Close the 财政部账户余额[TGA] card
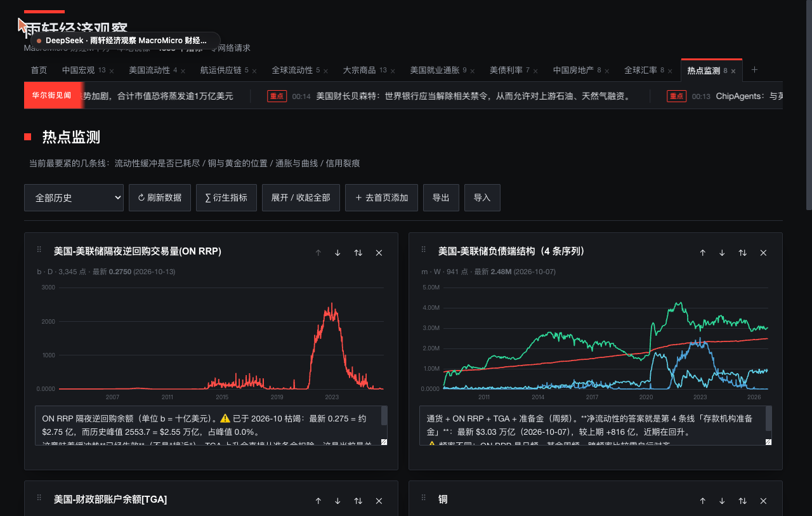Image resolution: width=812 pixels, height=516 pixels. point(379,501)
